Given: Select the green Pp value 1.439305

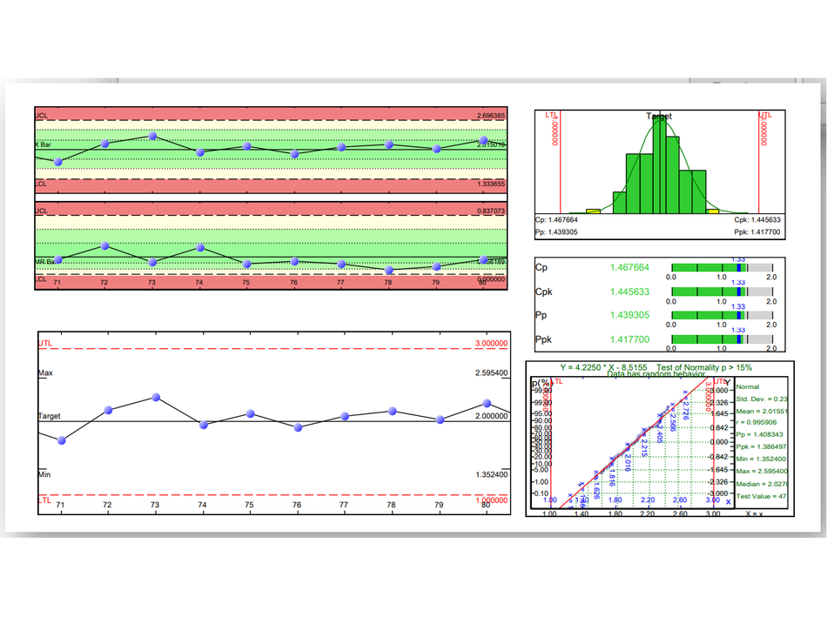Looking at the screenshot, I should (630, 316).
